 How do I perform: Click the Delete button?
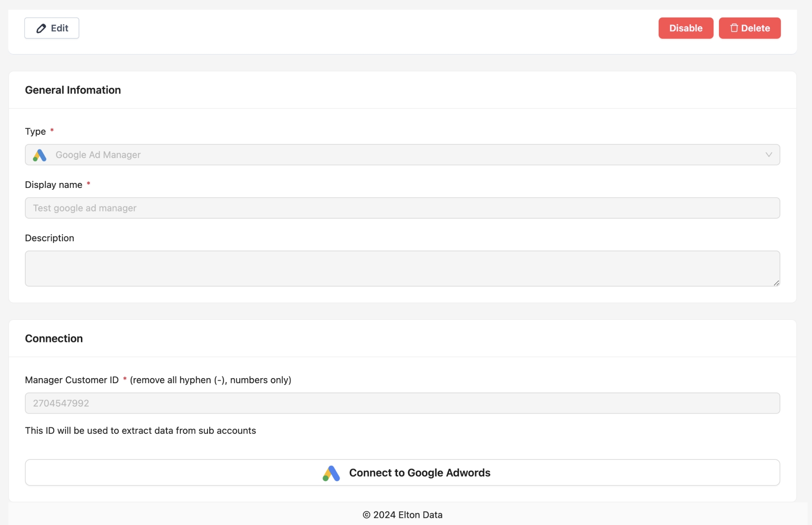[x=750, y=28]
